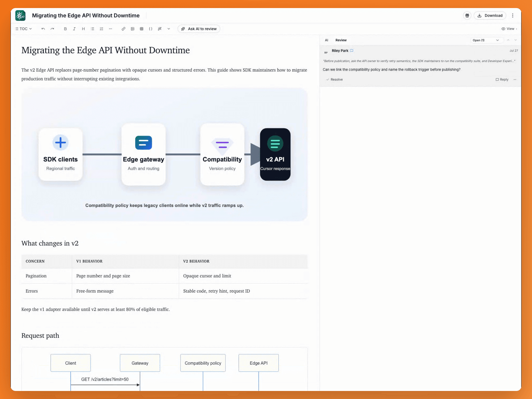Select the SDK clients diagram card

60,154
